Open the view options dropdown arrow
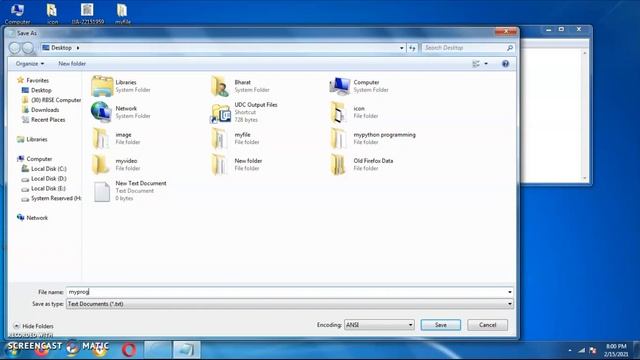Screen dimensions: 640x360 coord(486,64)
